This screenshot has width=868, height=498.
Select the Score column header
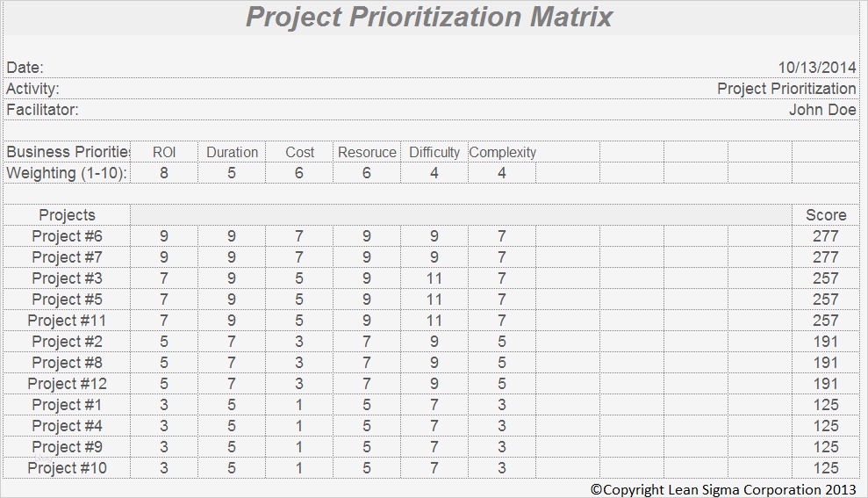[x=825, y=215]
